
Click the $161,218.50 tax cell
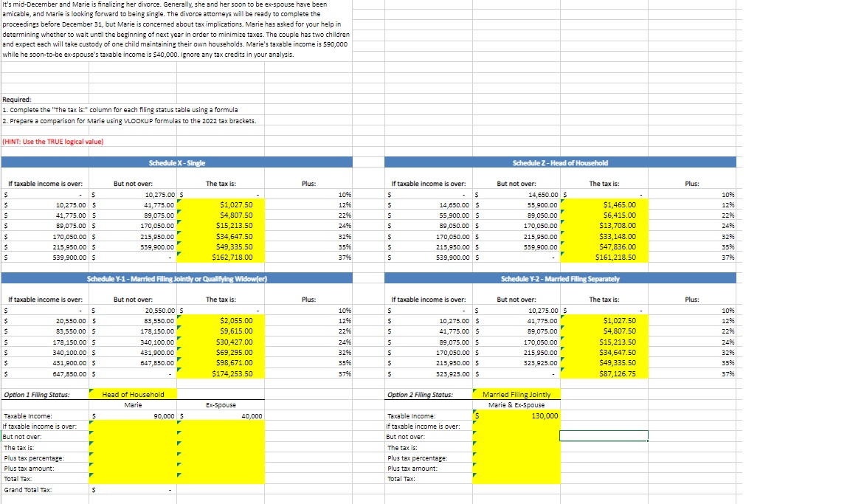(x=604, y=258)
